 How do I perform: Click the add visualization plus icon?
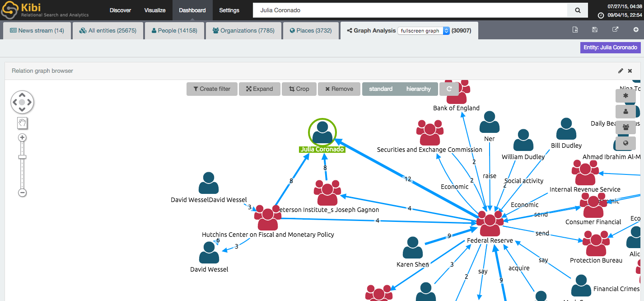tap(636, 30)
